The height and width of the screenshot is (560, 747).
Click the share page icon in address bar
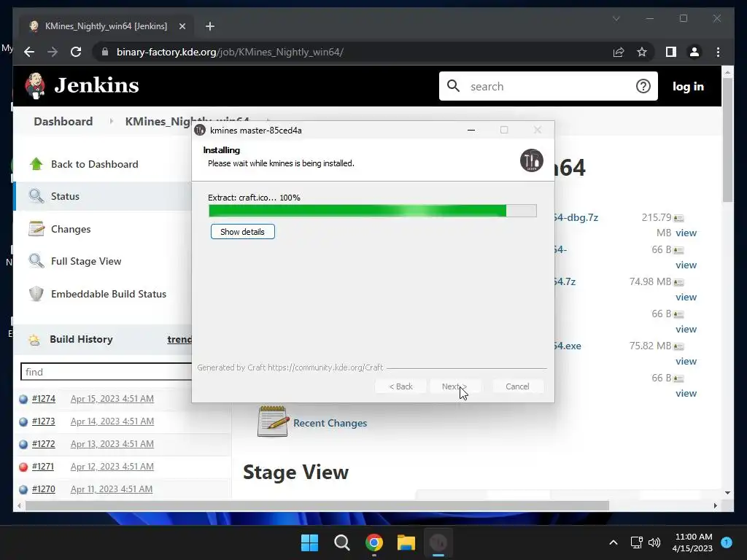coord(619,52)
